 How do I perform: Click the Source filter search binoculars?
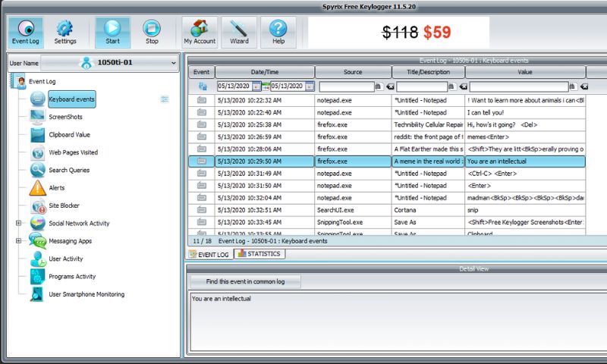378,86
